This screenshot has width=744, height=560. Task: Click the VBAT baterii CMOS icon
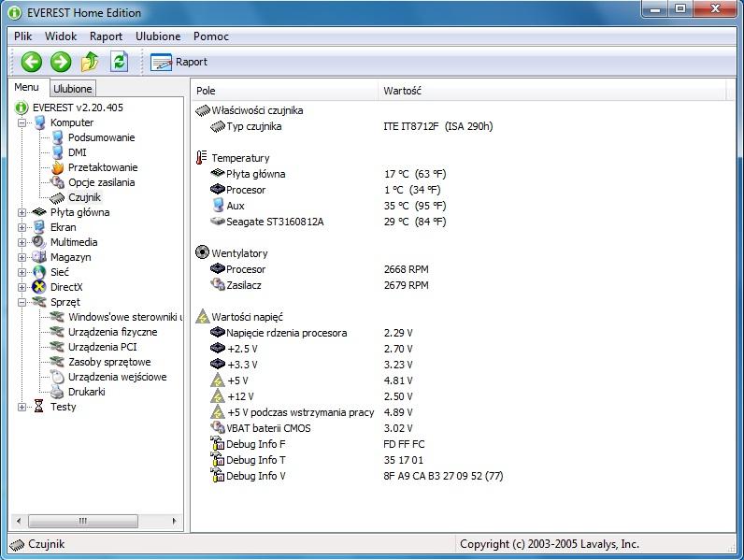point(218,427)
